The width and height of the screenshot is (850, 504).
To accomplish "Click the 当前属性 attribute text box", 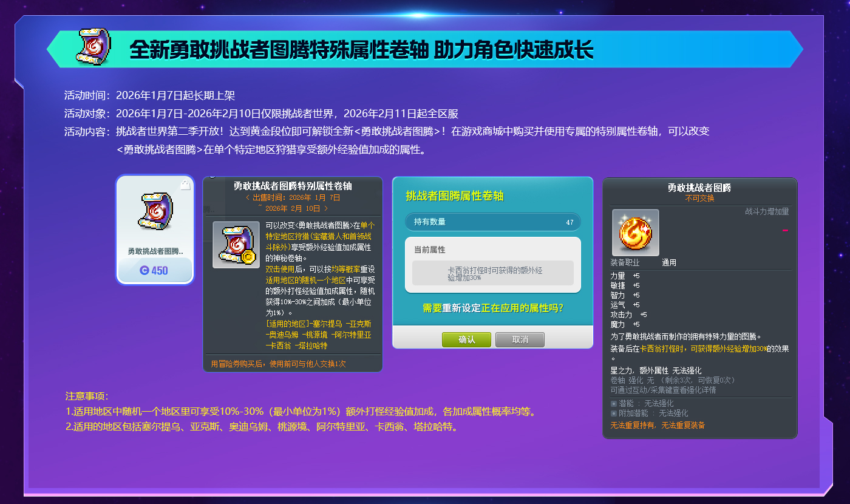I will coord(492,273).
